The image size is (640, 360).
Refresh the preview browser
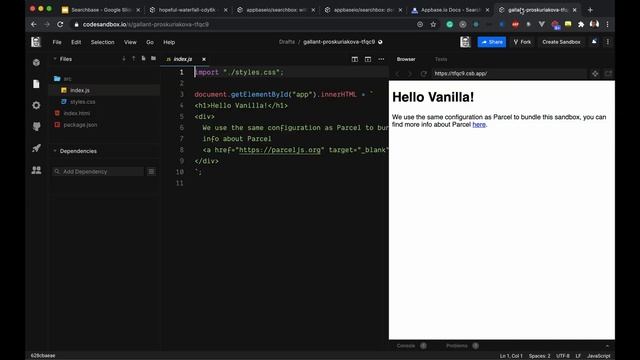424,73
